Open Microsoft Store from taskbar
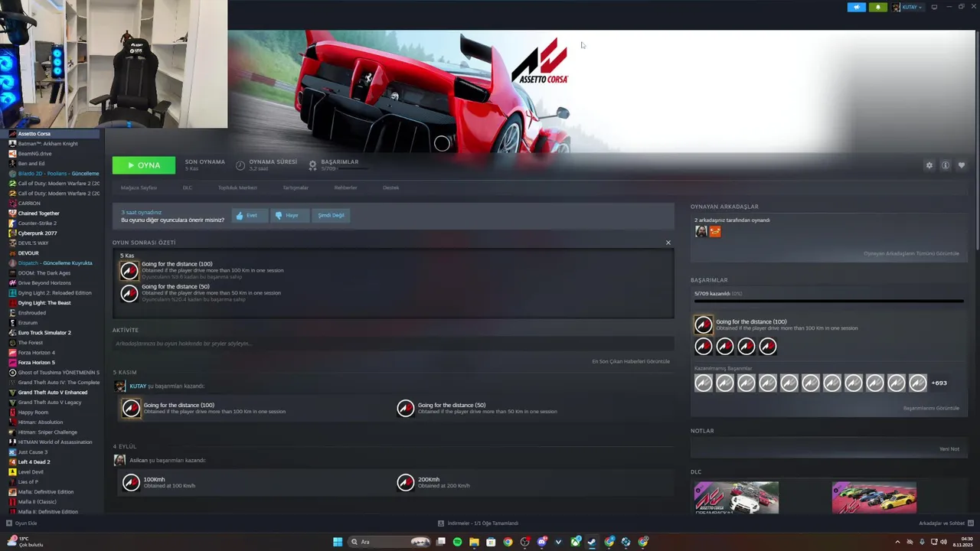Viewport: 980px width, 551px height. tap(491, 542)
